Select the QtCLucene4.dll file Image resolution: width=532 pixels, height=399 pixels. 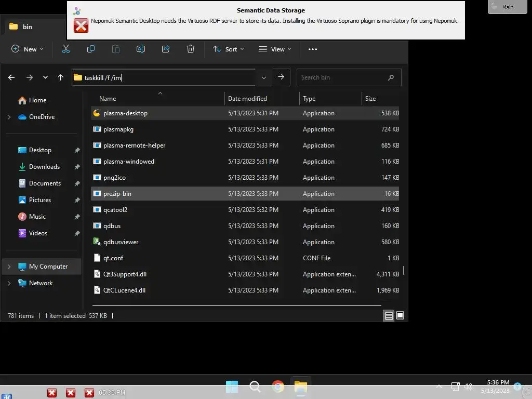(x=245, y=290)
